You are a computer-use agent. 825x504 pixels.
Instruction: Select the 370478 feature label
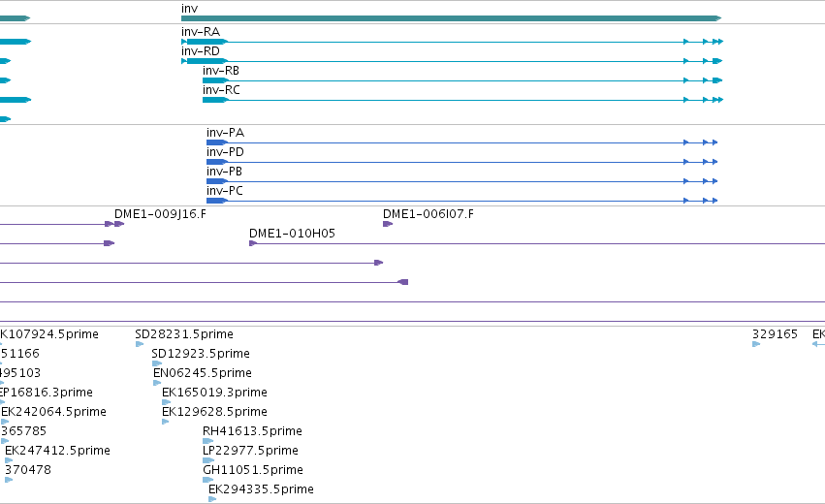pyautogui.click(x=28, y=470)
